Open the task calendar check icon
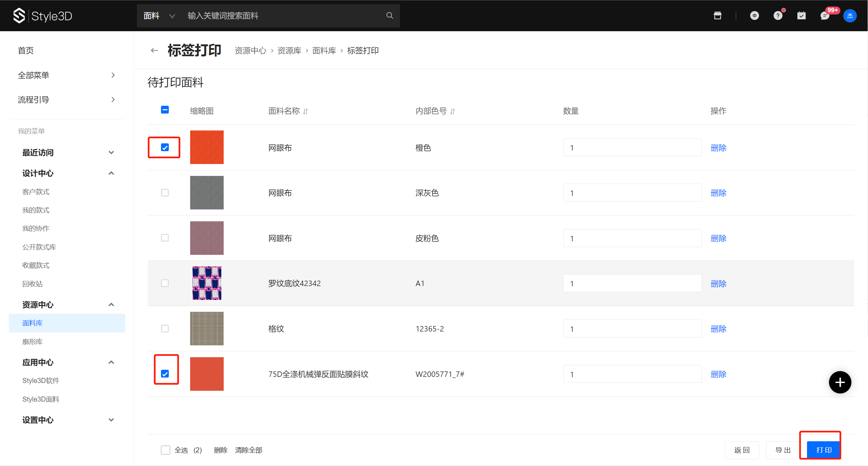Image resolution: width=868 pixels, height=466 pixels. click(x=801, y=16)
